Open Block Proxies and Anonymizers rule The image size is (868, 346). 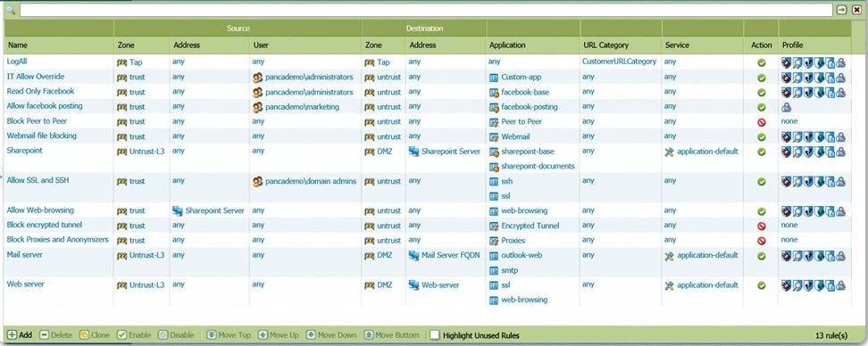coord(57,240)
